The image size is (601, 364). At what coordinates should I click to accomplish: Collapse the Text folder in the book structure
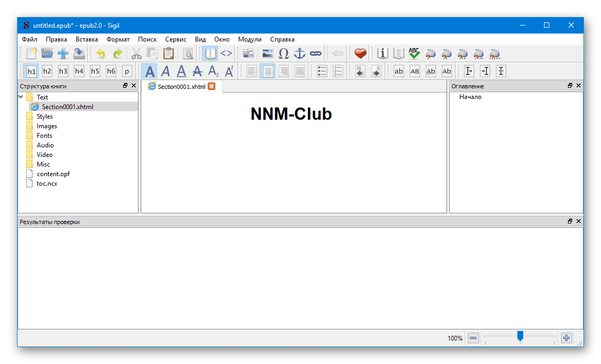click(x=21, y=97)
